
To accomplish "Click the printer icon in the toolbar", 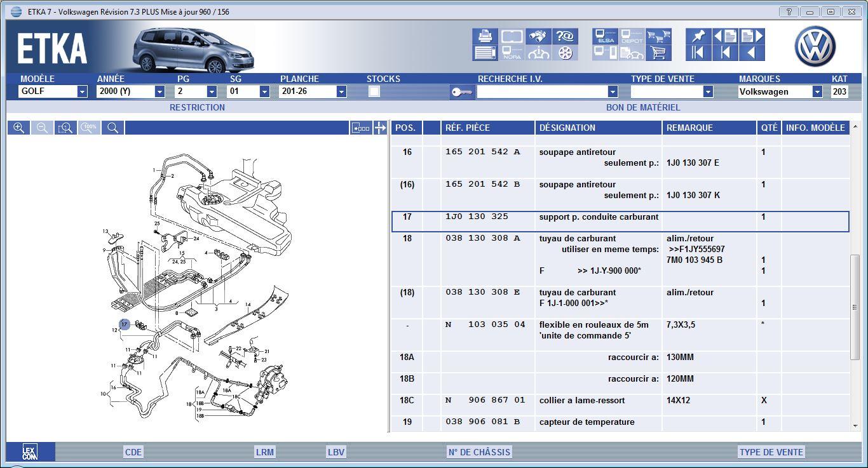I will click(485, 37).
